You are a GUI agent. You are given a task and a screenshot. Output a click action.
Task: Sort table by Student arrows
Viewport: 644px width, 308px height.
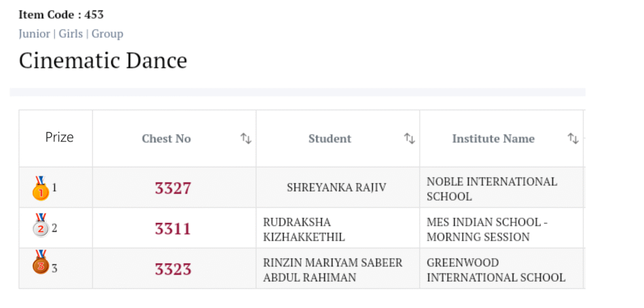pos(409,139)
